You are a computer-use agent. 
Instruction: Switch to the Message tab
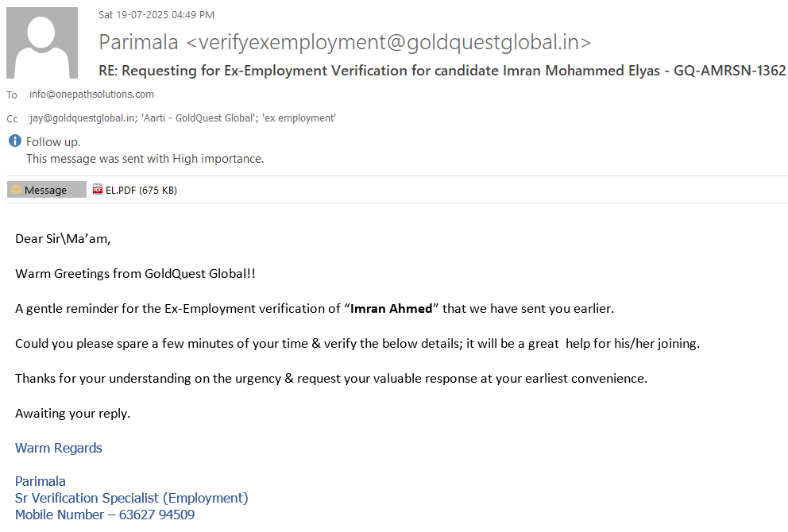(x=46, y=191)
